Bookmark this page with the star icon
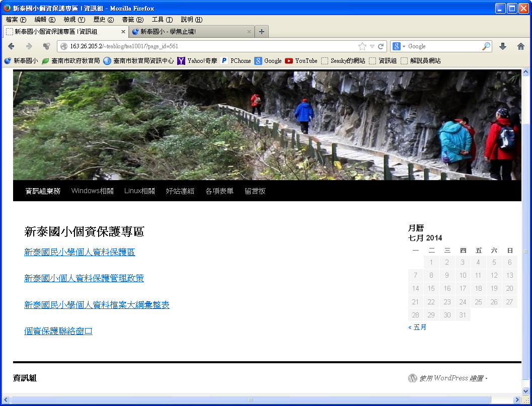 point(362,46)
